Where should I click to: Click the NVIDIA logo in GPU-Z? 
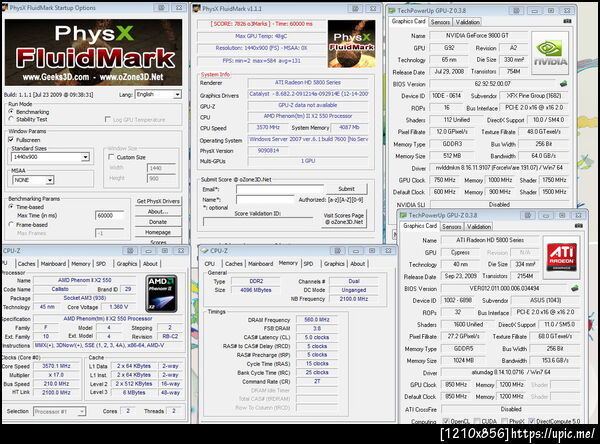coord(550,54)
